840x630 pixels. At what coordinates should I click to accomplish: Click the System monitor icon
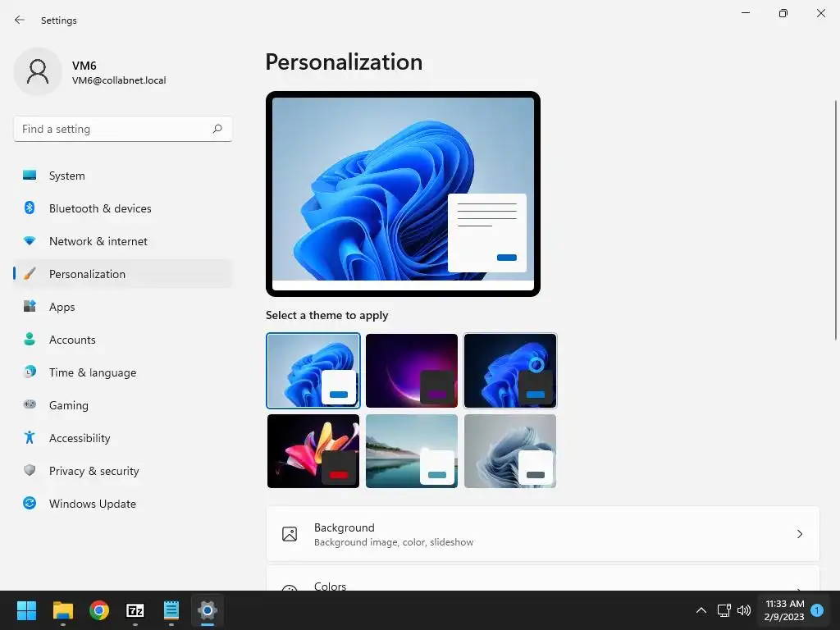(x=30, y=176)
